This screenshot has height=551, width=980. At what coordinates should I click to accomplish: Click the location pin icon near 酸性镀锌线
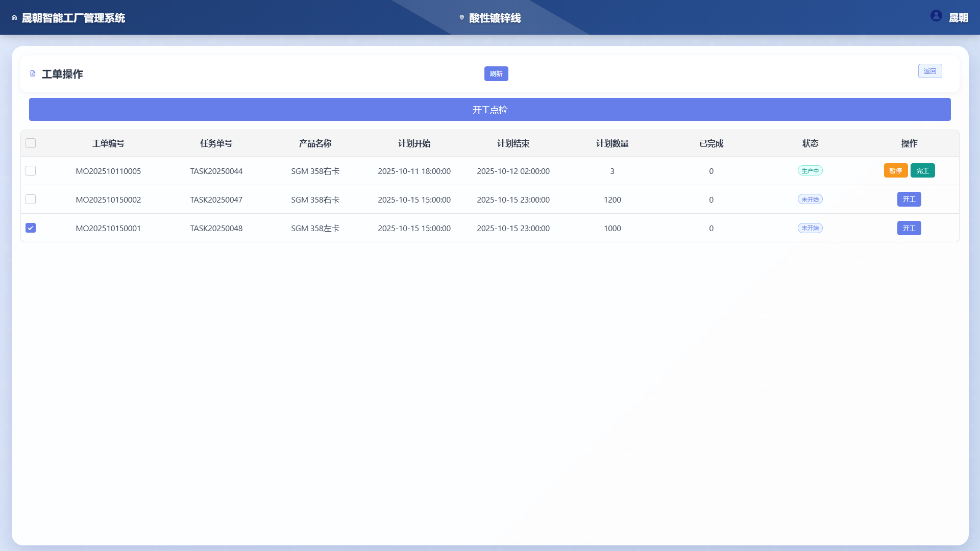click(x=461, y=18)
